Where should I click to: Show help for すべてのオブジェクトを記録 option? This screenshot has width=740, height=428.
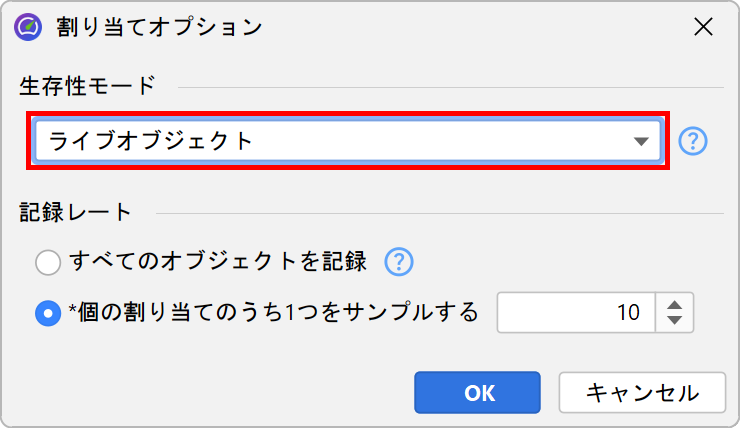click(x=399, y=262)
